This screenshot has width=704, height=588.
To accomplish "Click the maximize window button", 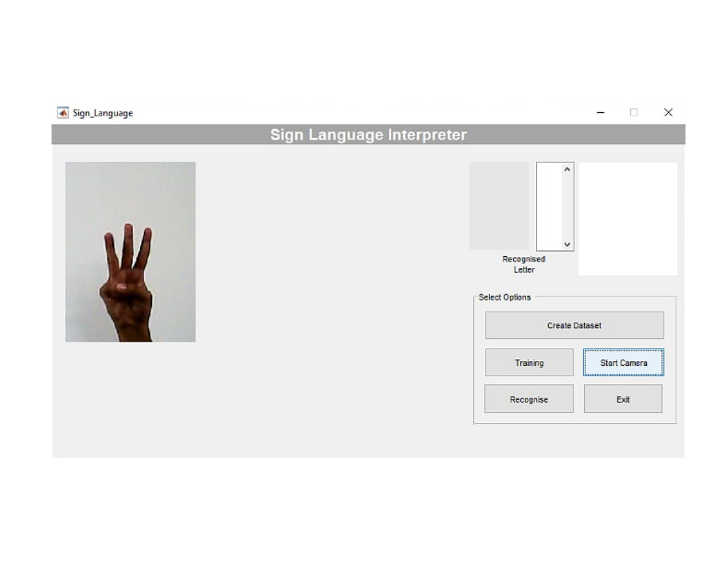I will point(634,113).
